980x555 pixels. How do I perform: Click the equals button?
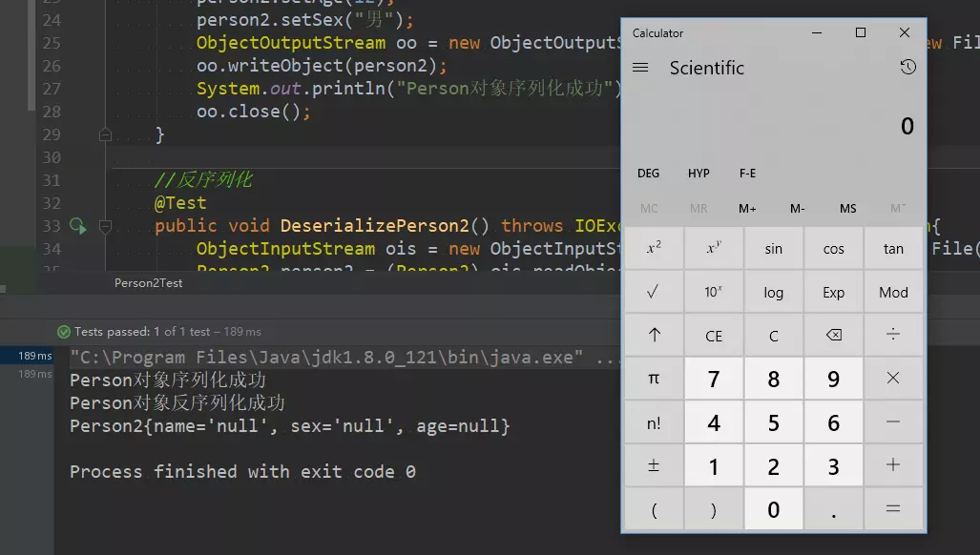click(x=893, y=509)
